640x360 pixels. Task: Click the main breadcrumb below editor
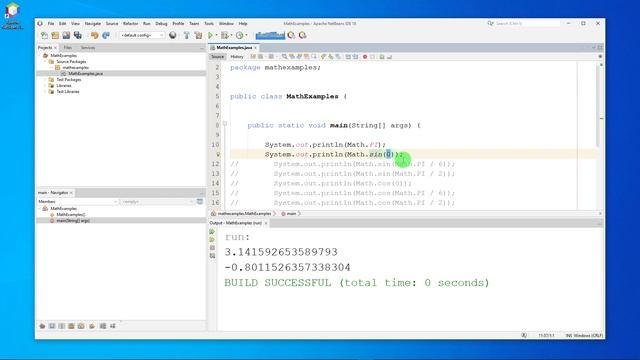tap(291, 213)
